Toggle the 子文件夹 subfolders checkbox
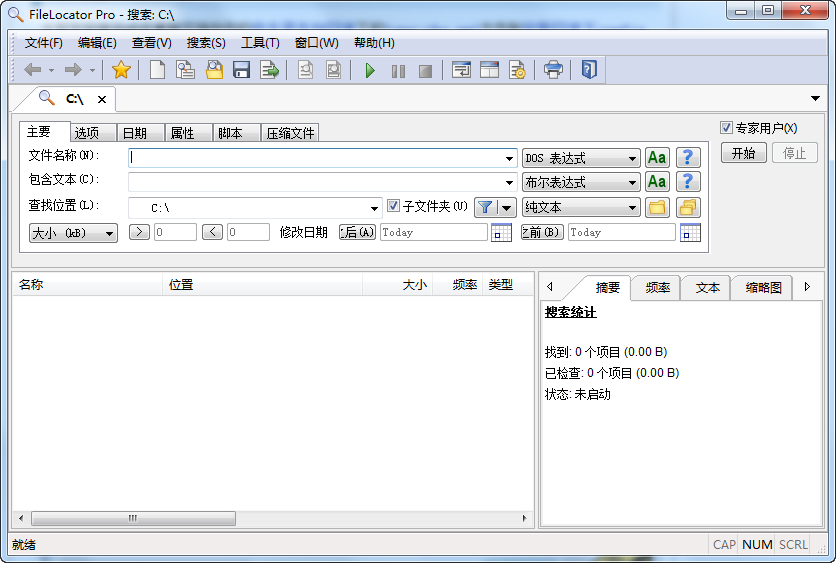The width and height of the screenshot is (836, 563). click(x=393, y=206)
